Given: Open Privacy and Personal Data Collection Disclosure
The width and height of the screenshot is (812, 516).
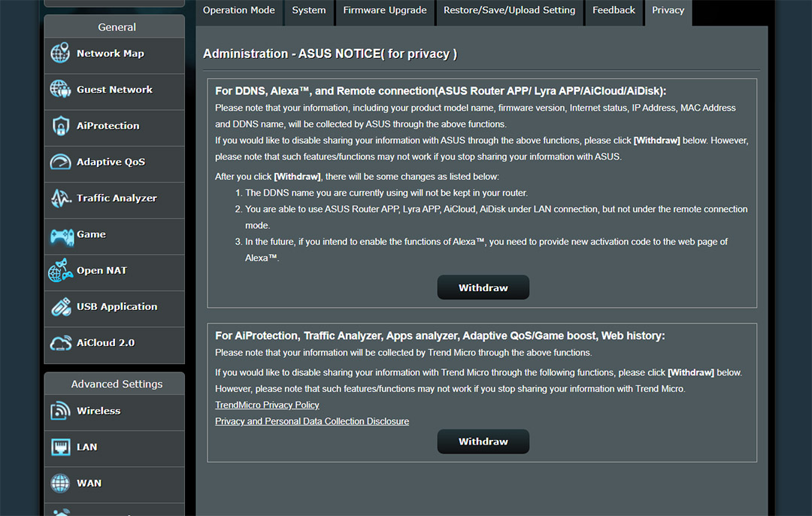Looking at the screenshot, I should point(312,421).
